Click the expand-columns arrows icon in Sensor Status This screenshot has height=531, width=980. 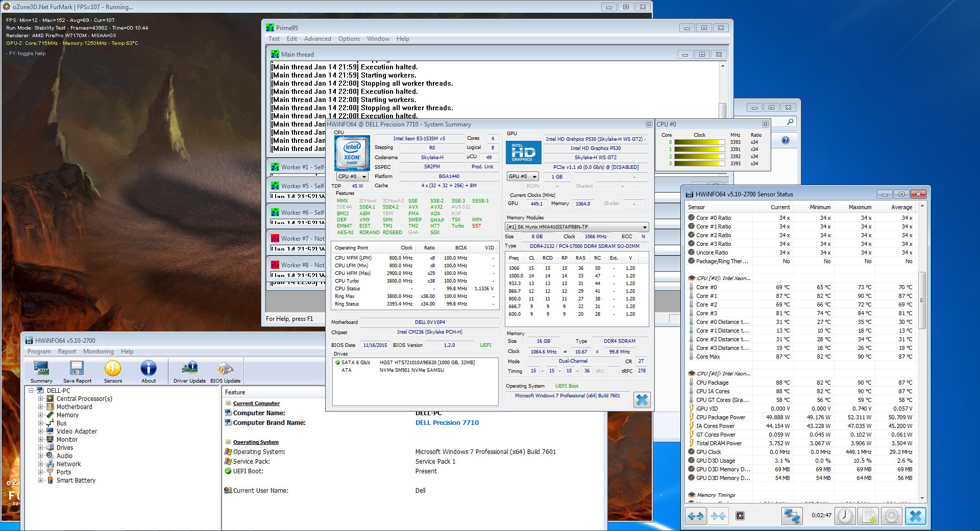[x=695, y=516]
